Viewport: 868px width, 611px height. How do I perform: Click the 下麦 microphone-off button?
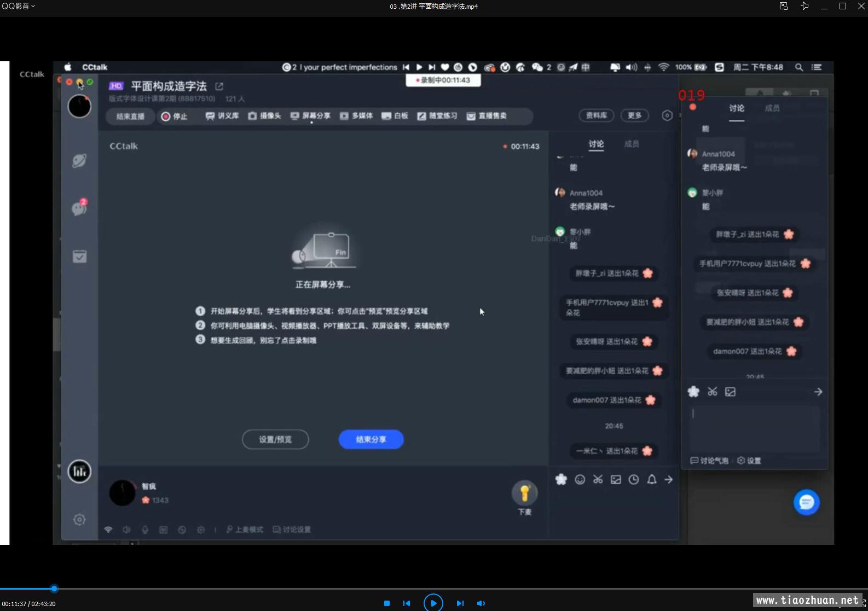tap(524, 498)
